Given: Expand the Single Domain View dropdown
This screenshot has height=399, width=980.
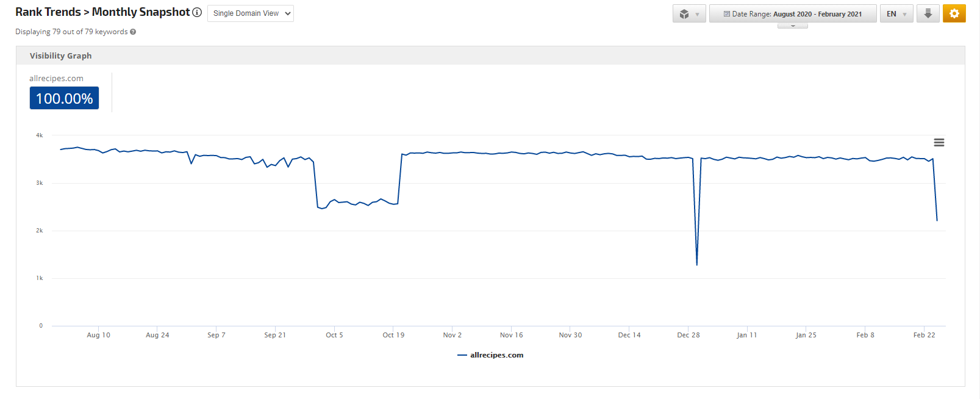Looking at the screenshot, I should [x=251, y=13].
